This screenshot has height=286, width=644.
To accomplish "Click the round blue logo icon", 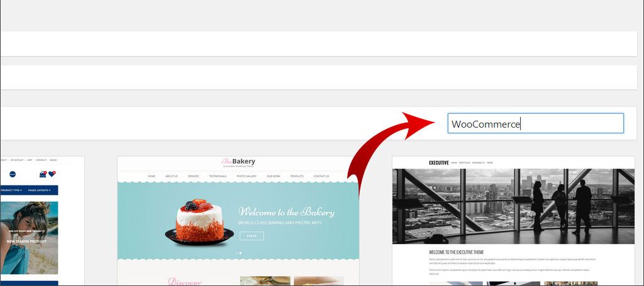I will tap(13, 174).
